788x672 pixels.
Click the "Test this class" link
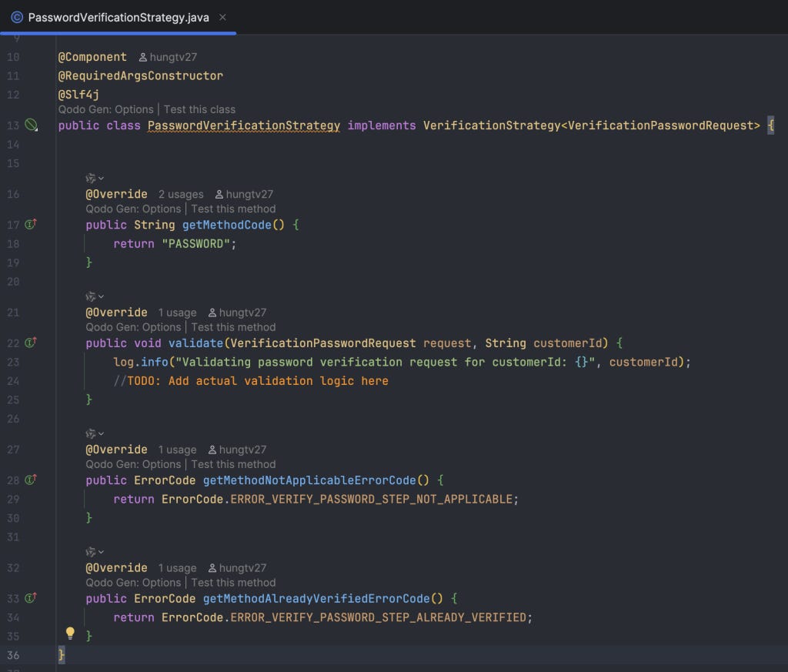(199, 109)
